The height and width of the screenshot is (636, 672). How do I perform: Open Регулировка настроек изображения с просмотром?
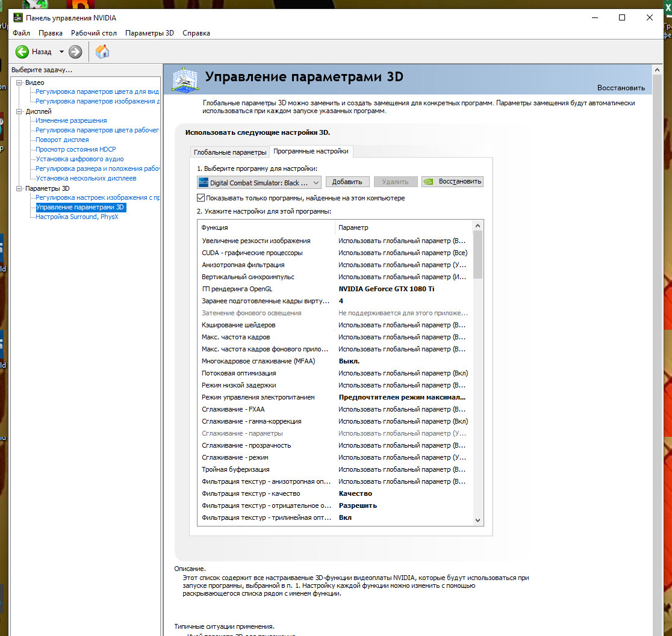pos(98,197)
